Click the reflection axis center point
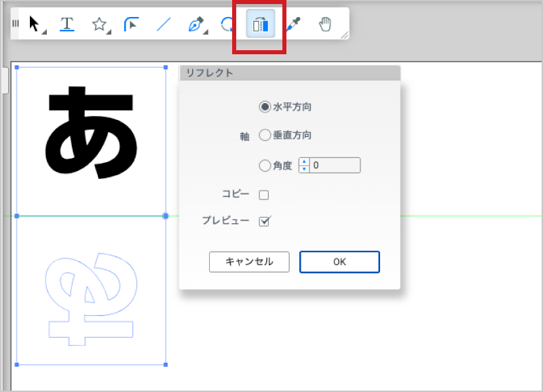 pos(166,216)
